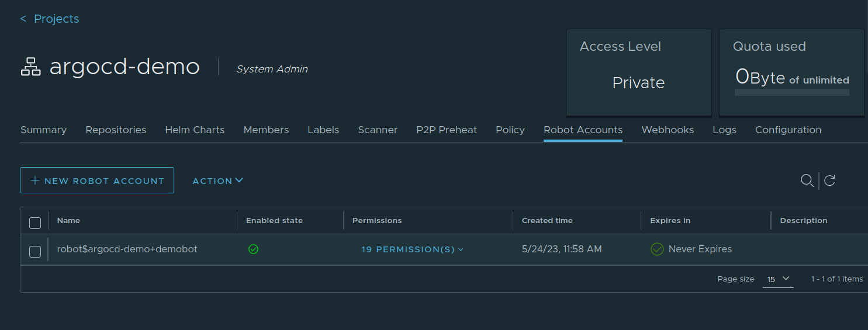The width and height of the screenshot is (868, 330).
Task: Expand the 19 Permission(s) list
Action: click(413, 249)
